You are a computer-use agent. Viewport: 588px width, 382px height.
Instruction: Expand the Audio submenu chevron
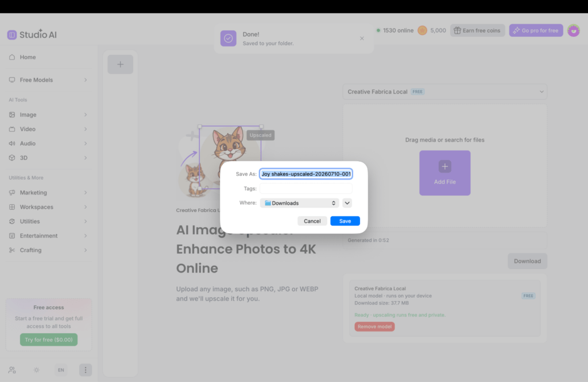pos(86,143)
